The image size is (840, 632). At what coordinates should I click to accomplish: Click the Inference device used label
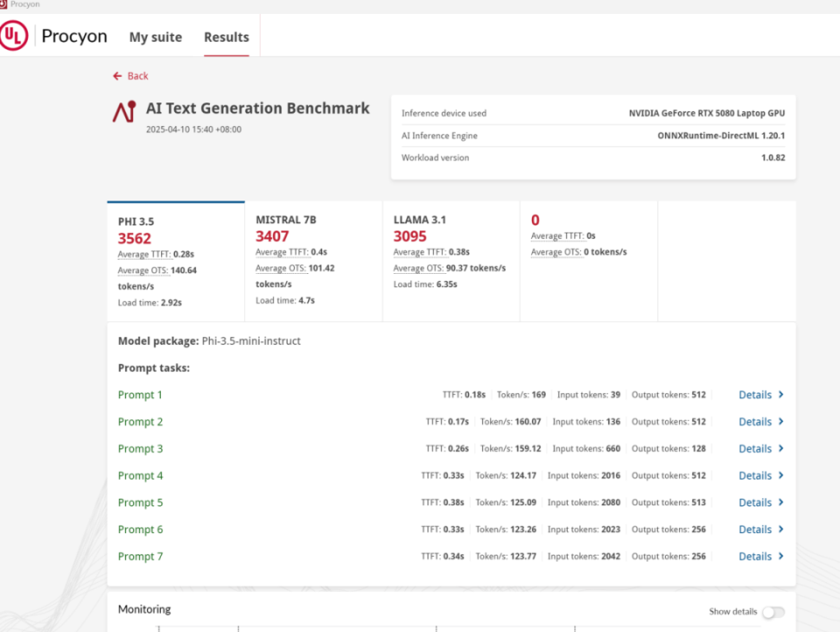coord(444,113)
